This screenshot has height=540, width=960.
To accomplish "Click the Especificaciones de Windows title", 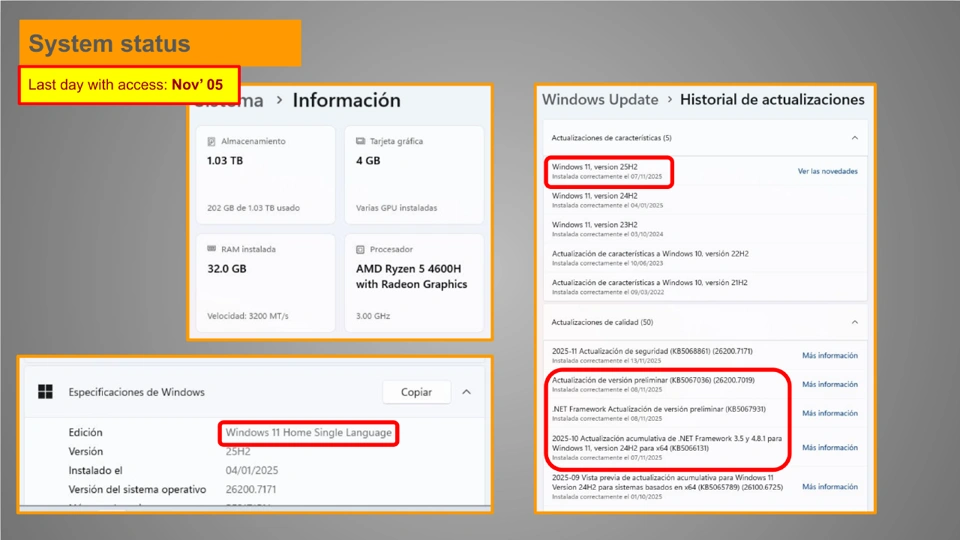I will point(137,392).
